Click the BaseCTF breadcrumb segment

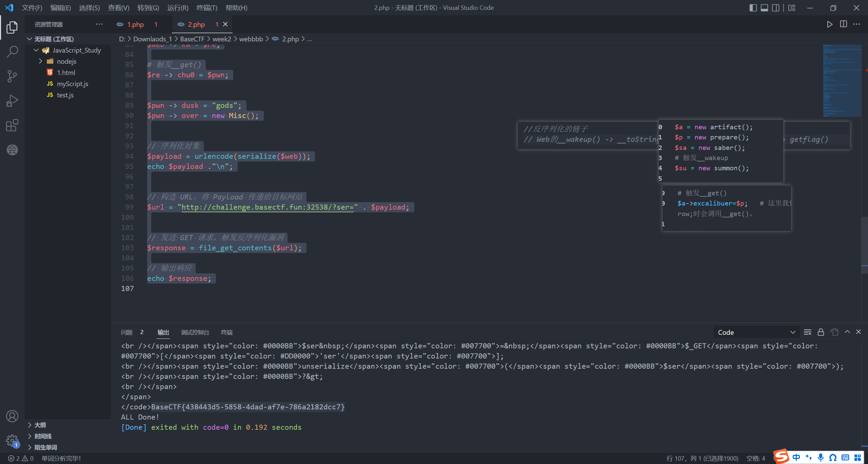click(192, 39)
